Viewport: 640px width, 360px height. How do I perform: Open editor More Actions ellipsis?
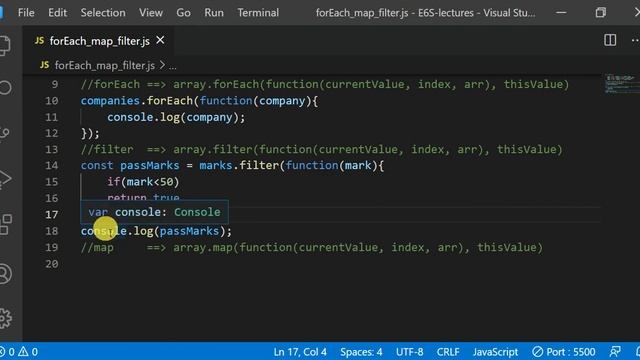[x=635, y=40]
